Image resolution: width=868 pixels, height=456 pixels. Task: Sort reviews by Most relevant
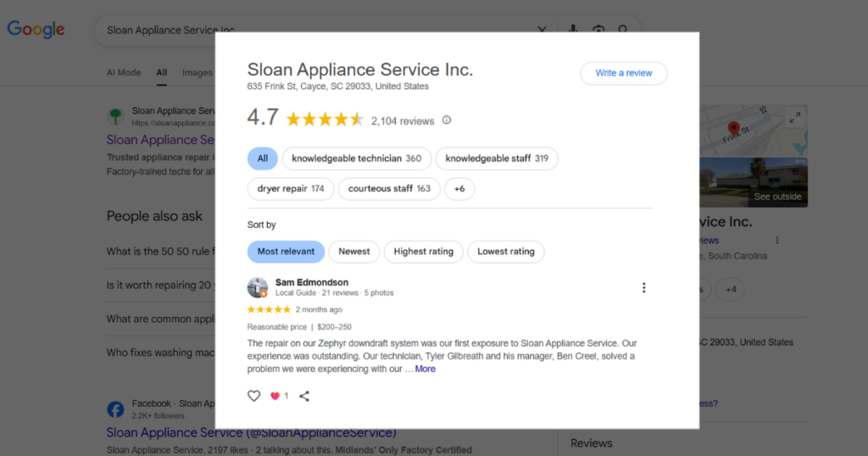tap(286, 252)
